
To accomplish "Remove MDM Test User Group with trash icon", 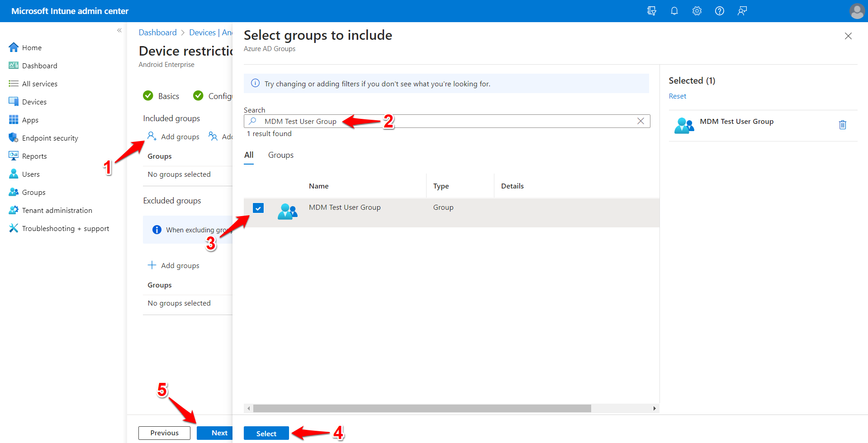I will (842, 124).
